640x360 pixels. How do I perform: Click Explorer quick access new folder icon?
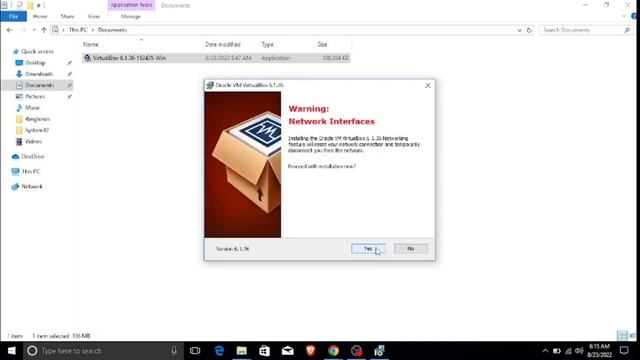(x=30, y=5)
